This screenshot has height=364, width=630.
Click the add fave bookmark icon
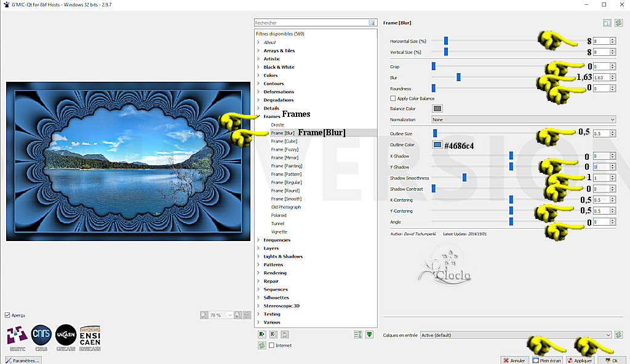tap(261, 334)
